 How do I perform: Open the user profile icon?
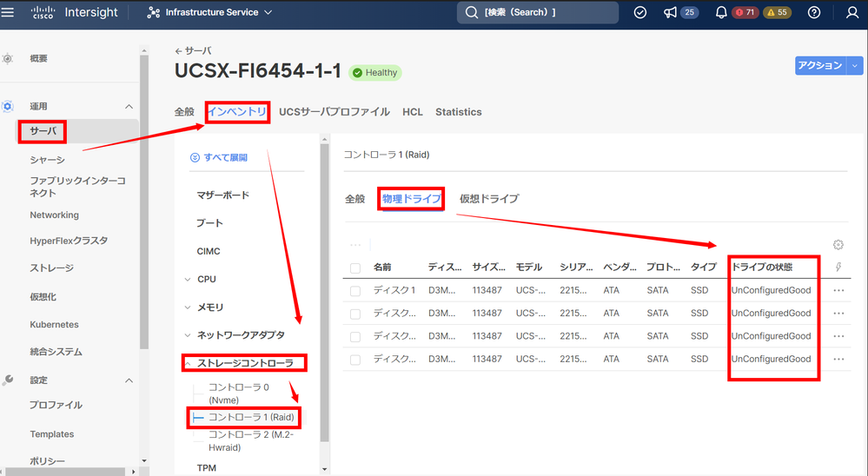852,12
